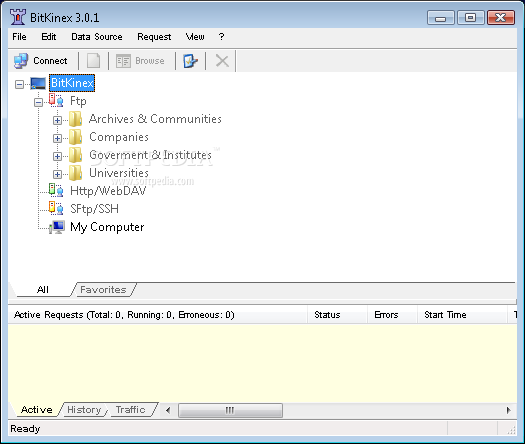Select Archives & Communities label

[155, 119]
